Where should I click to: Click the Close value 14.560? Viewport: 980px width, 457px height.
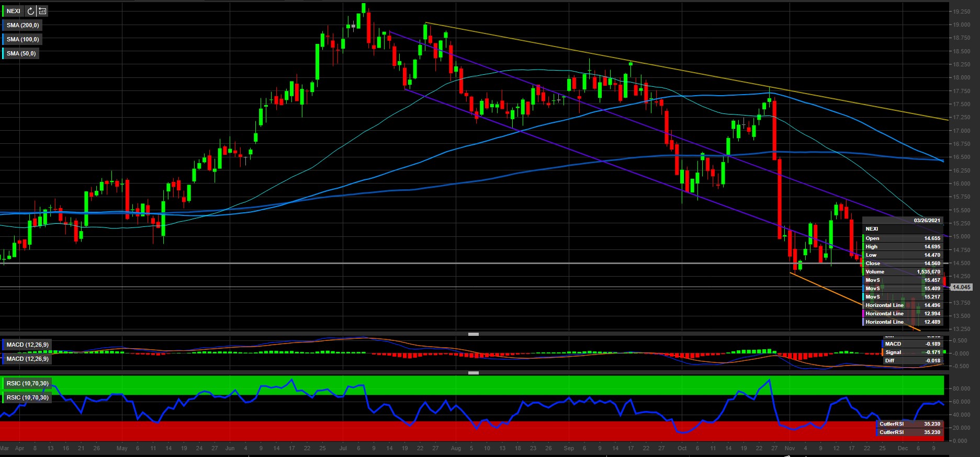coord(932,264)
